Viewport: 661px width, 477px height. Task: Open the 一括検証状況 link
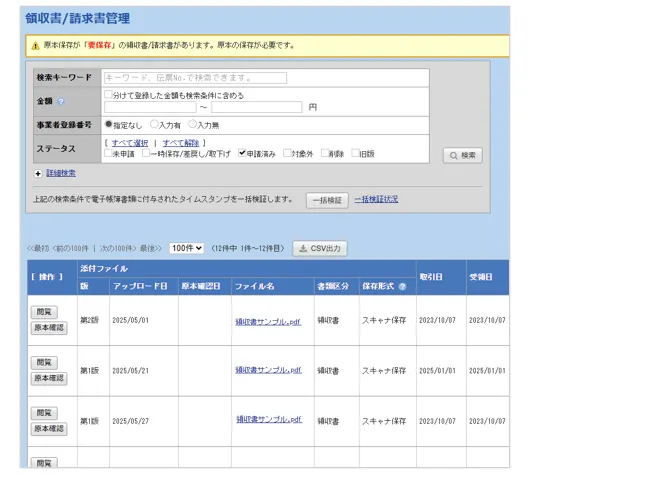point(376,199)
